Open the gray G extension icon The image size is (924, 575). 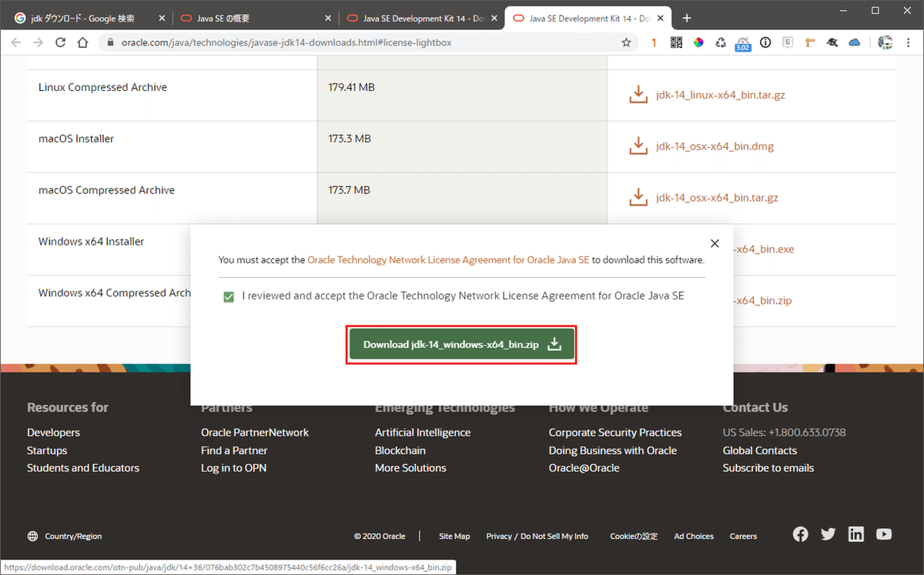tap(788, 43)
